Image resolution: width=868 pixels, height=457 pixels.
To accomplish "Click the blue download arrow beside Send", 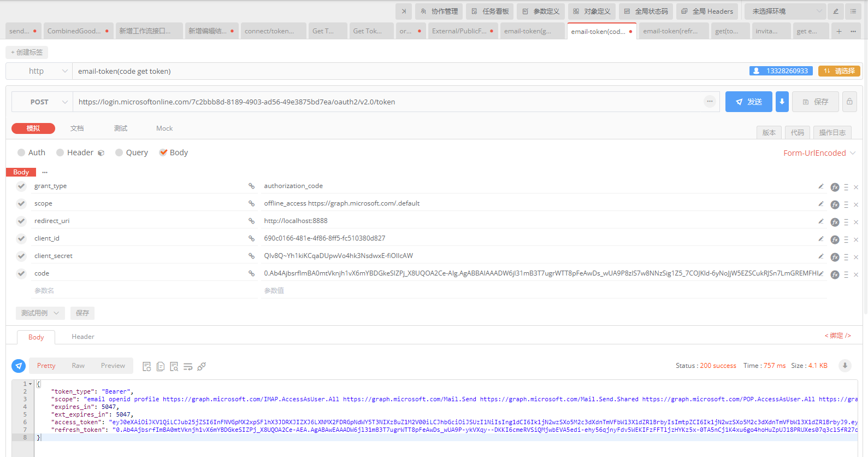I will (x=782, y=102).
